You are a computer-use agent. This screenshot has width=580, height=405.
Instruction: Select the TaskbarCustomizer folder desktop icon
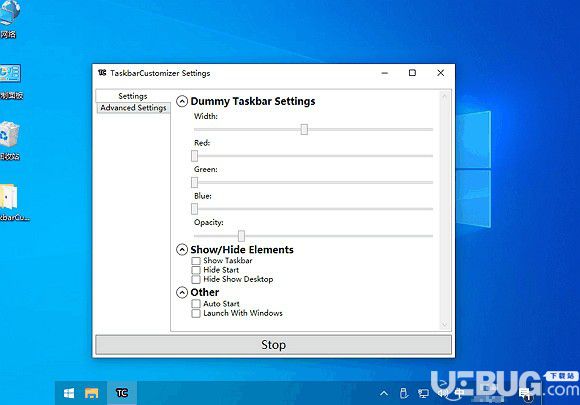pos(11,202)
